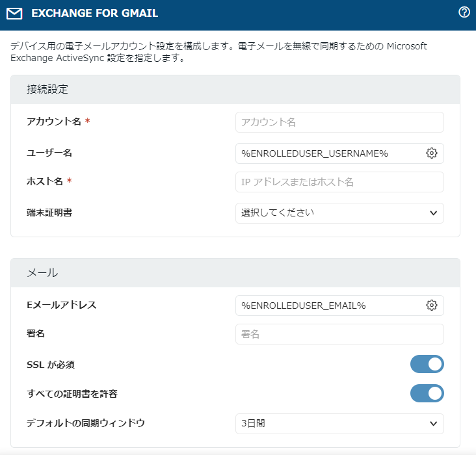This screenshot has width=476, height=455.
Task: Click the 端末証明書 label
Action: 49,213
